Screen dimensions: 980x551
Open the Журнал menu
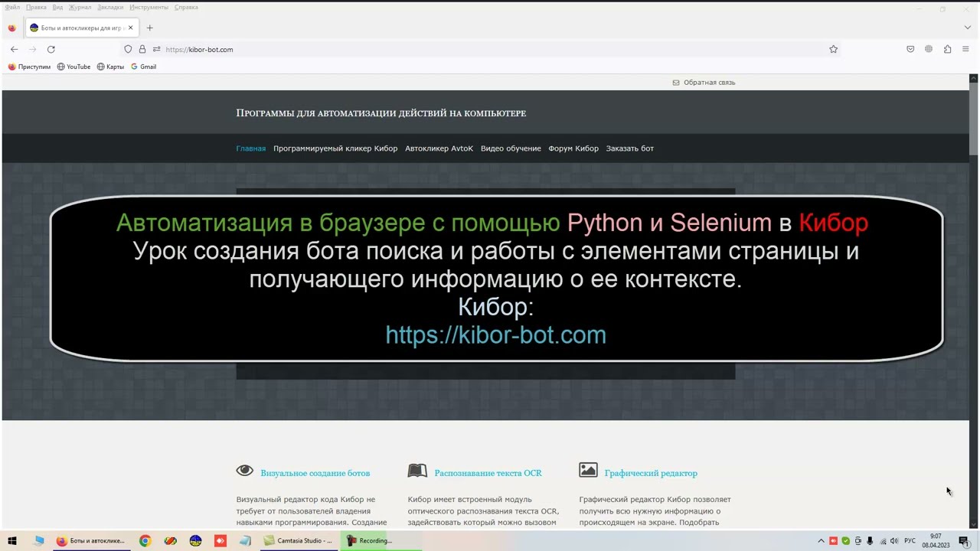[80, 7]
